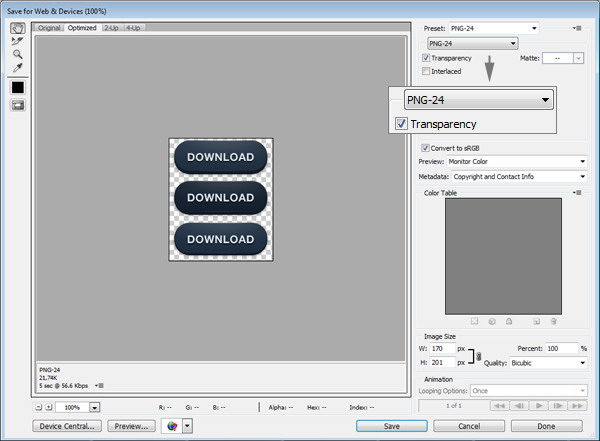
Task: Click the browser preview globe icon
Action: coord(172,426)
